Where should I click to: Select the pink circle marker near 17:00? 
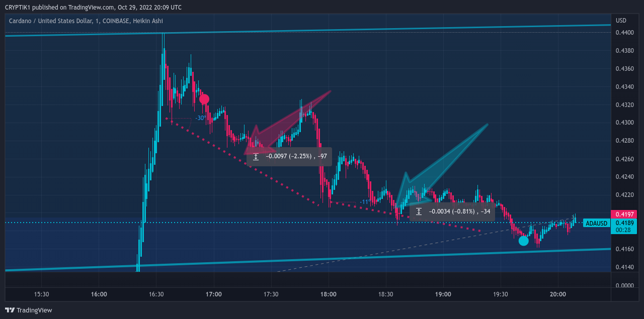pos(204,99)
